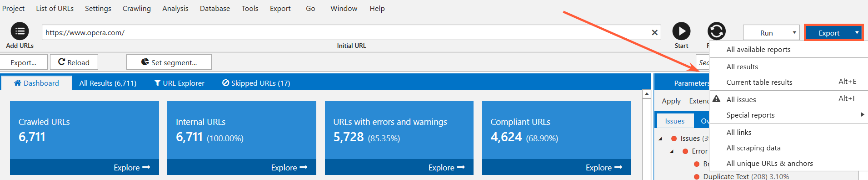
Task: Open the Go menu
Action: click(310, 8)
